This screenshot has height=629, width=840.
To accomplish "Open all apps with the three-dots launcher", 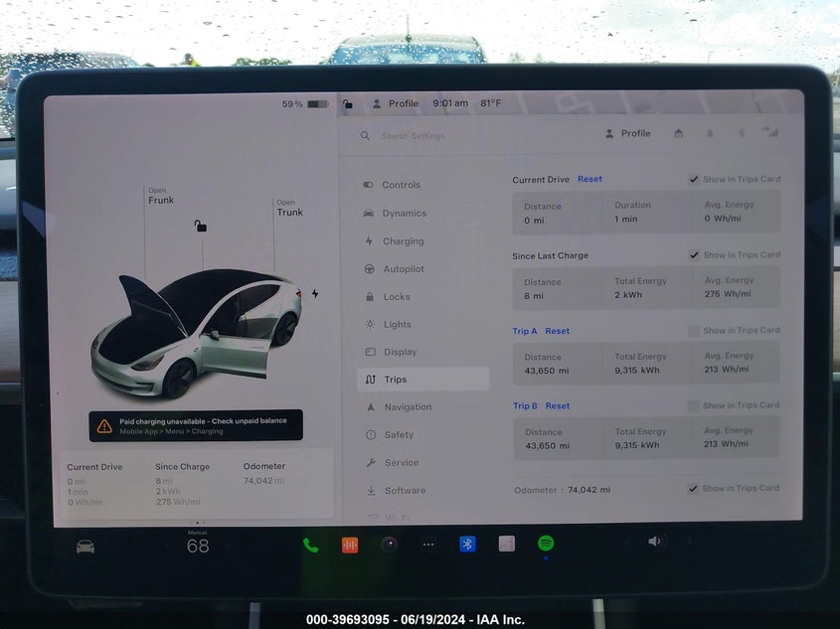I will coord(428,545).
